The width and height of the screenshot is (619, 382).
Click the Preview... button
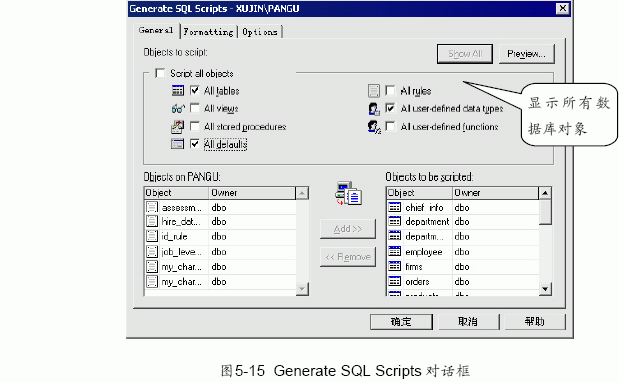pyautogui.click(x=527, y=54)
